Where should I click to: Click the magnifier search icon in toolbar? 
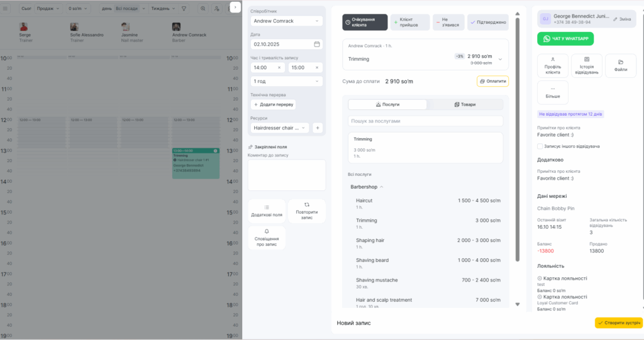(203, 9)
